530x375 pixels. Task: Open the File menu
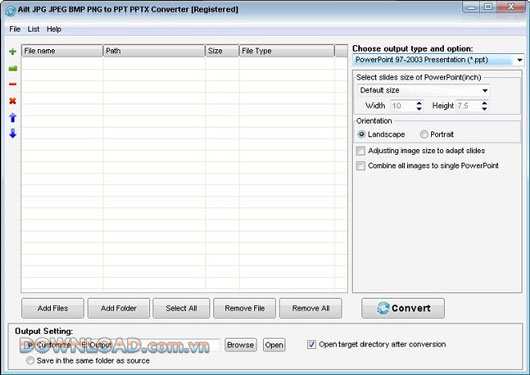point(15,29)
